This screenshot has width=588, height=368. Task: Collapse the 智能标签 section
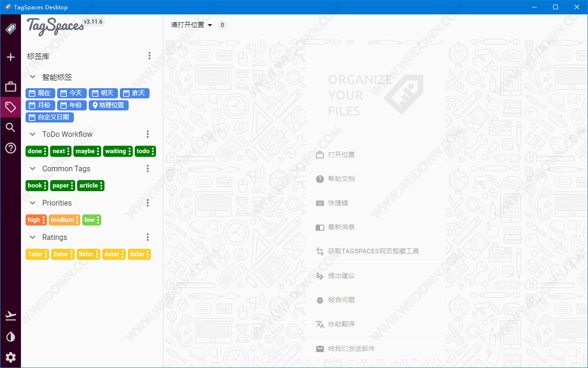[33, 77]
